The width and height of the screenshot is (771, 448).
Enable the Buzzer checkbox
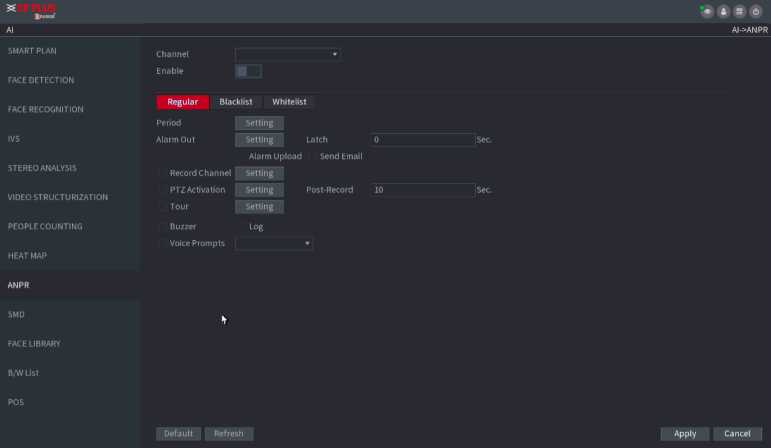pyautogui.click(x=163, y=227)
